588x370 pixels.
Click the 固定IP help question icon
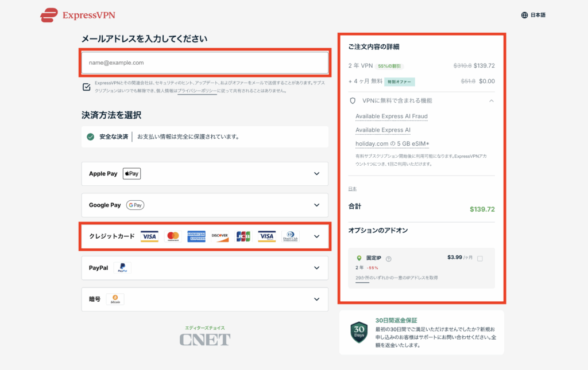point(389,259)
